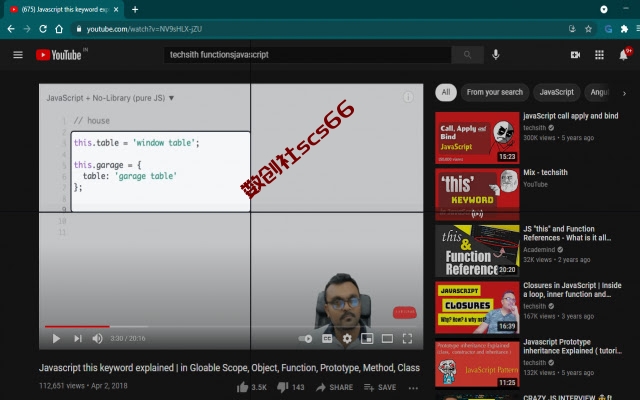Open this & Function References thumbnail
The image size is (640, 400).
[477, 251]
